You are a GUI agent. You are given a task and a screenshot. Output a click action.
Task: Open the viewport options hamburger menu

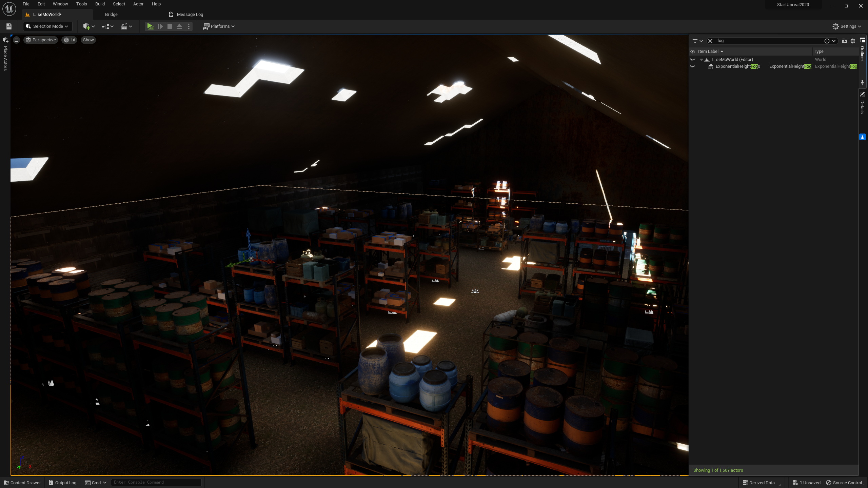coord(16,40)
